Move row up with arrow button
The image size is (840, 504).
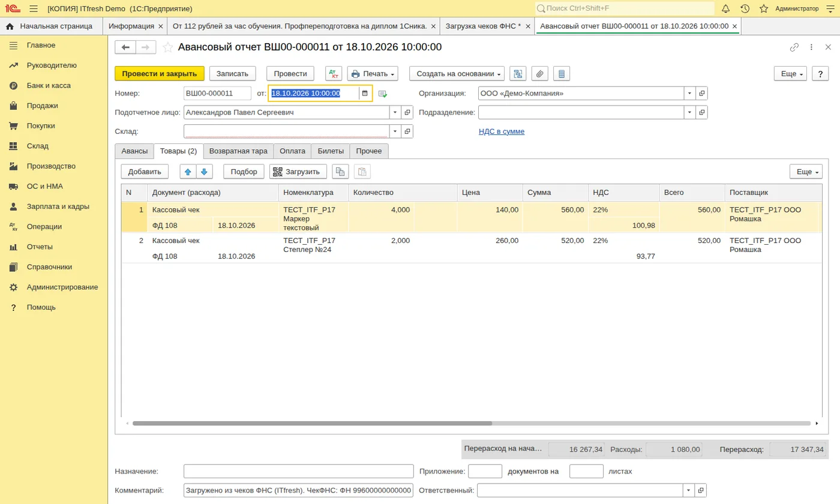[188, 172]
